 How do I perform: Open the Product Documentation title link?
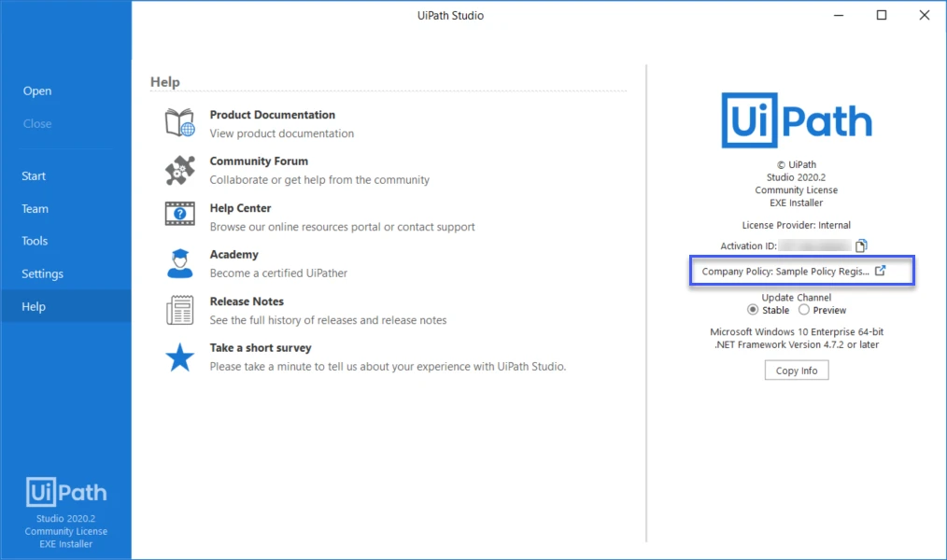[x=273, y=115]
